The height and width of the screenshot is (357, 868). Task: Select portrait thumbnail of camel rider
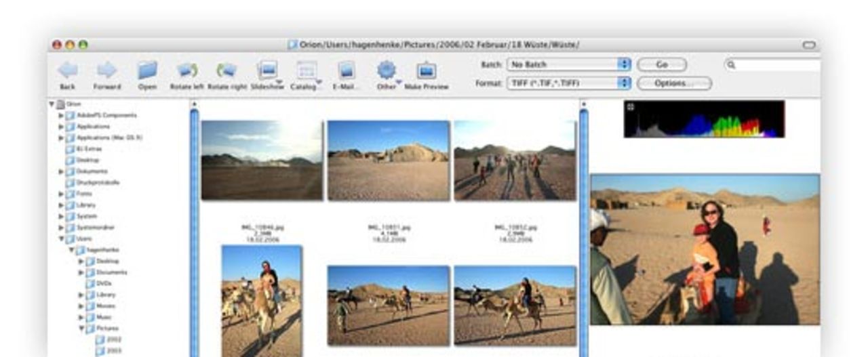262,301
